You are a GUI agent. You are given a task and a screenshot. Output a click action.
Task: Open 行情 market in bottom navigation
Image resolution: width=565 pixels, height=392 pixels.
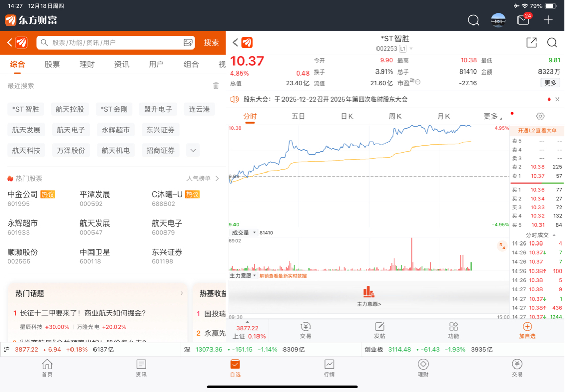pos(329,368)
